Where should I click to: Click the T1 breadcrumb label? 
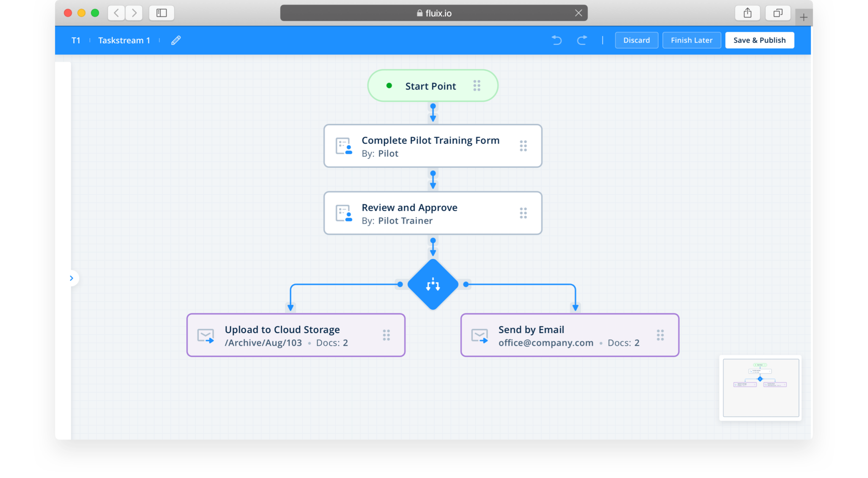[x=76, y=40]
